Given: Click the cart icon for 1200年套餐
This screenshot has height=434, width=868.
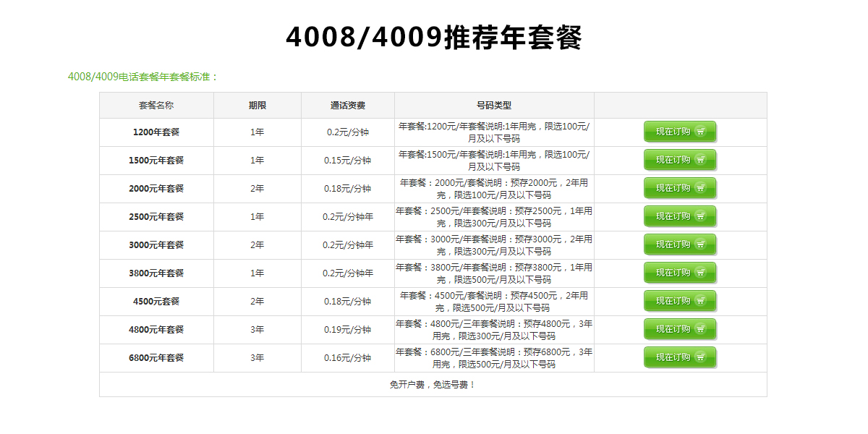Looking at the screenshot, I should click(x=700, y=132).
